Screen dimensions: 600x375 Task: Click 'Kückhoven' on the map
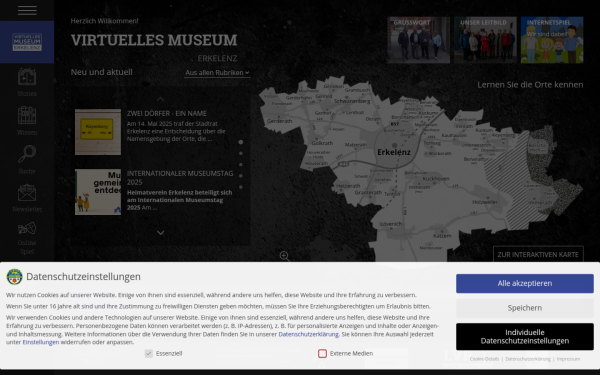click(x=436, y=179)
